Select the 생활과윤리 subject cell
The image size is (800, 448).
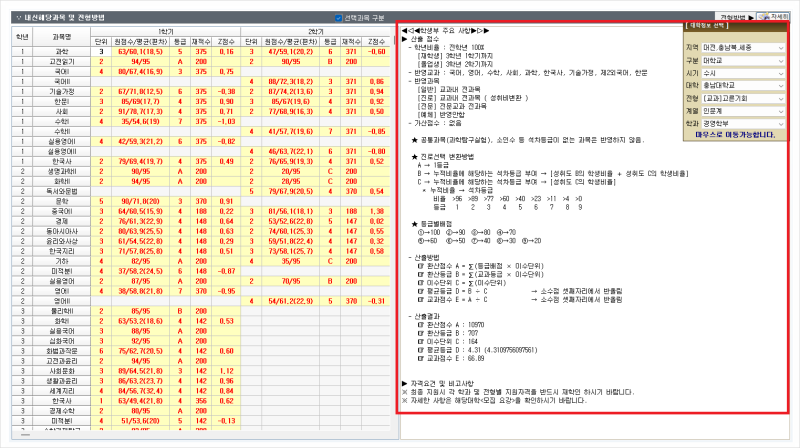(62, 381)
